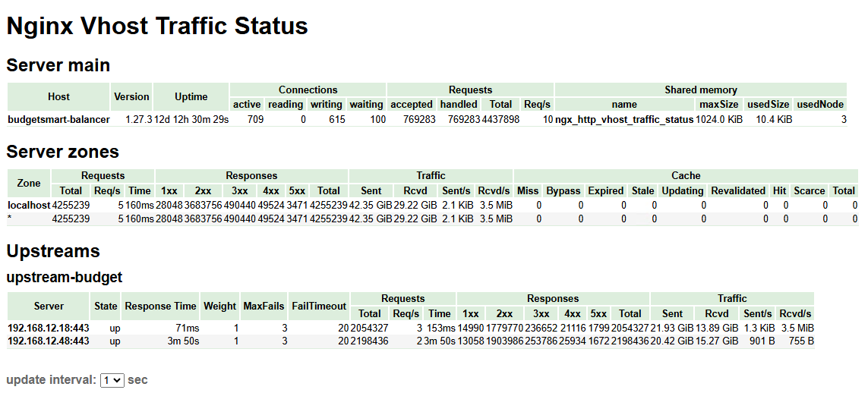Click the 'MaxFails' column header

click(x=264, y=306)
